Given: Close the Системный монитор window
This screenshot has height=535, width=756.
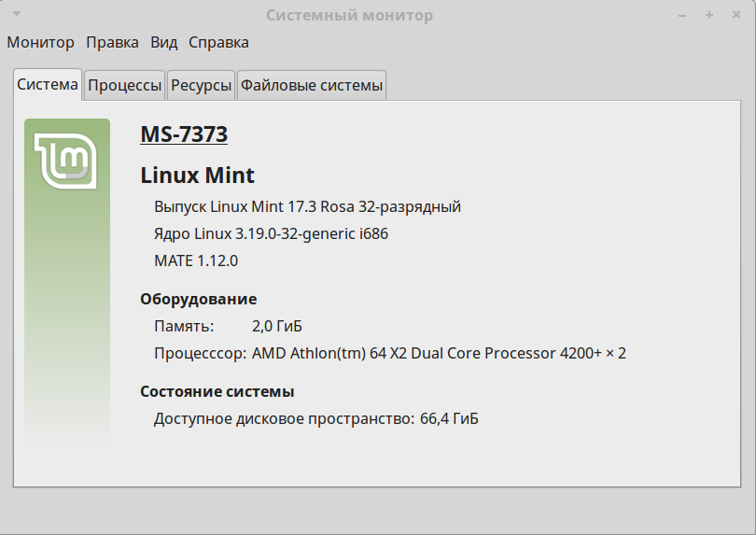Looking at the screenshot, I should pos(735,15).
